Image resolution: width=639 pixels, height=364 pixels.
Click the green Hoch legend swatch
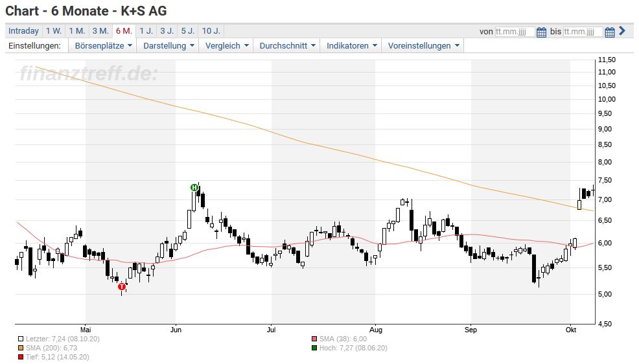pyautogui.click(x=314, y=348)
